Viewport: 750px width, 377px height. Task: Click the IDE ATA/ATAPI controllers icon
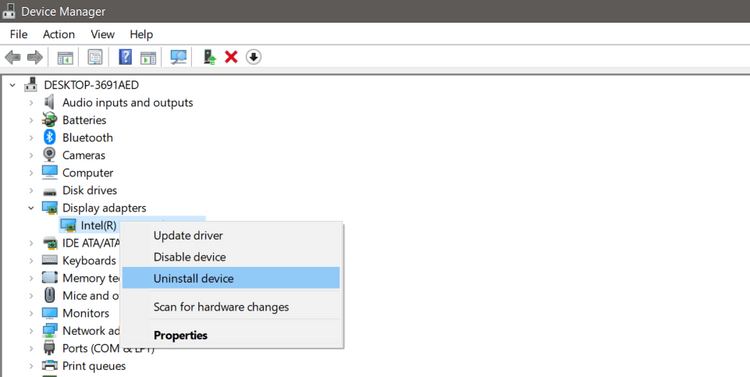click(49, 243)
